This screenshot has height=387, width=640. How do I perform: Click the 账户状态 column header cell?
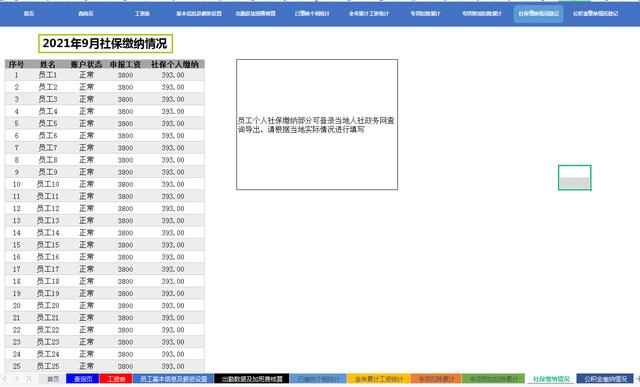pyautogui.click(x=86, y=64)
